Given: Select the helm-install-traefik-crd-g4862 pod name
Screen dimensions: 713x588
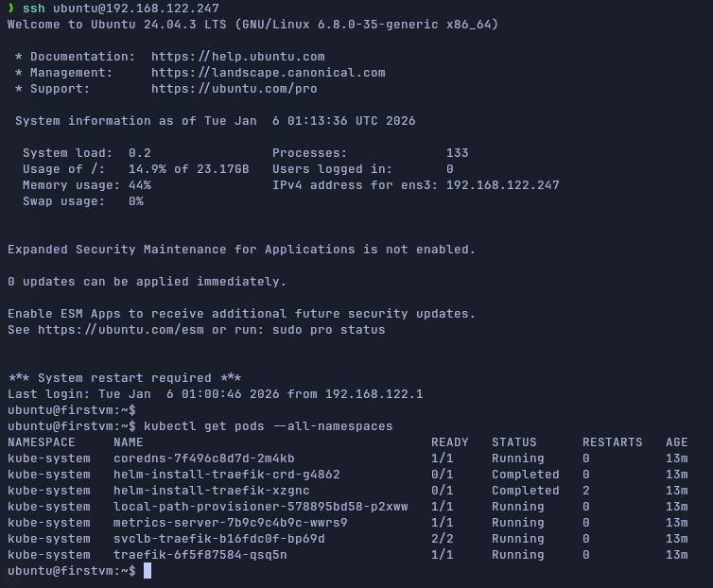Looking at the screenshot, I should [226, 475].
